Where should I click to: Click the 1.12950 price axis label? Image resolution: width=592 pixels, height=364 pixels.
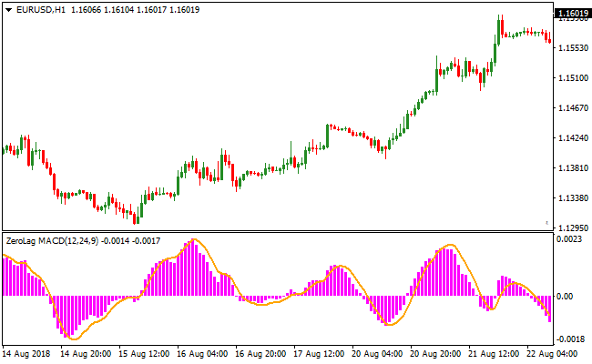point(570,228)
